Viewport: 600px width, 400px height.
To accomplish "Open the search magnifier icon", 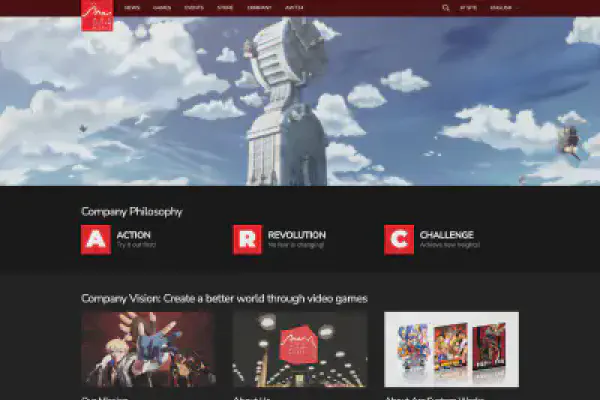I will point(445,8).
